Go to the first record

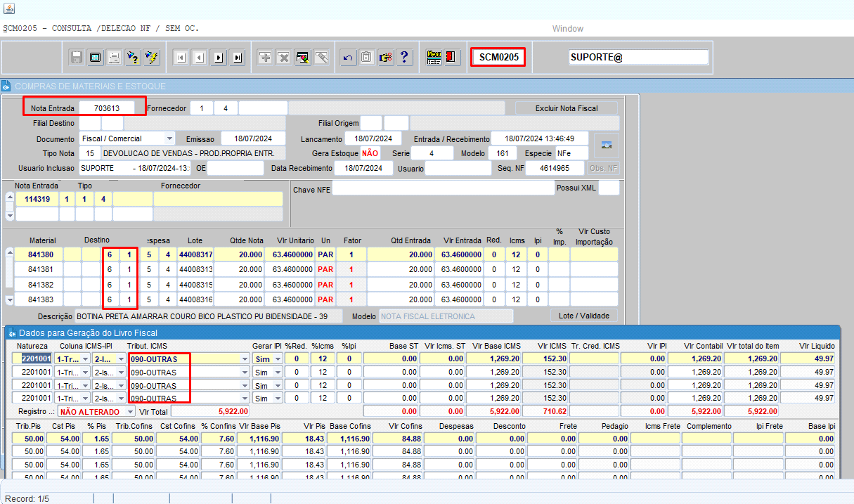(x=181, y=58)
